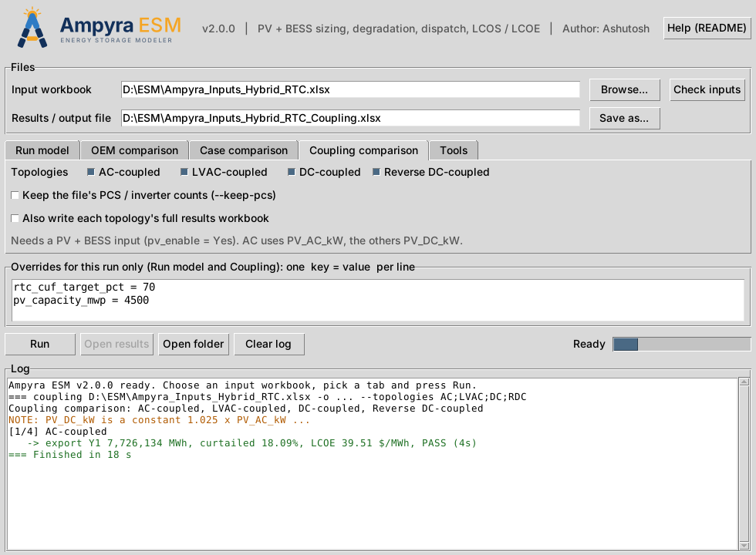756x555 pixels.
Task: Click the log scrollbar down arrow
Action: coord(744,546)
